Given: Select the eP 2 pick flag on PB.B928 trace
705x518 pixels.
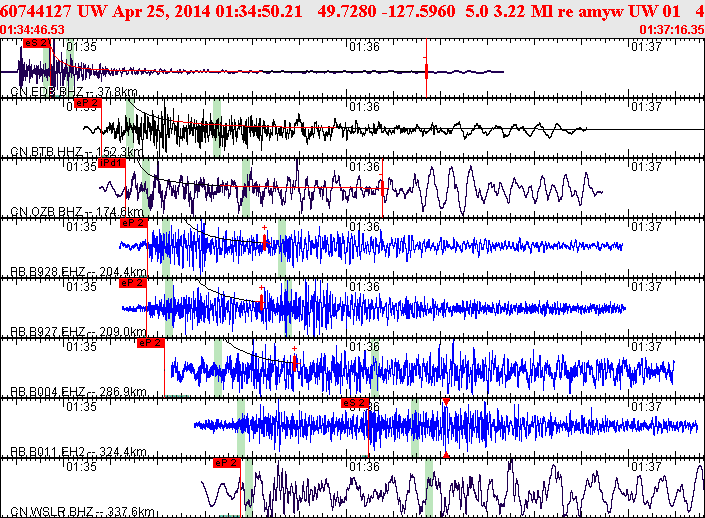Looking at the screenshot, I should (134, 223).
